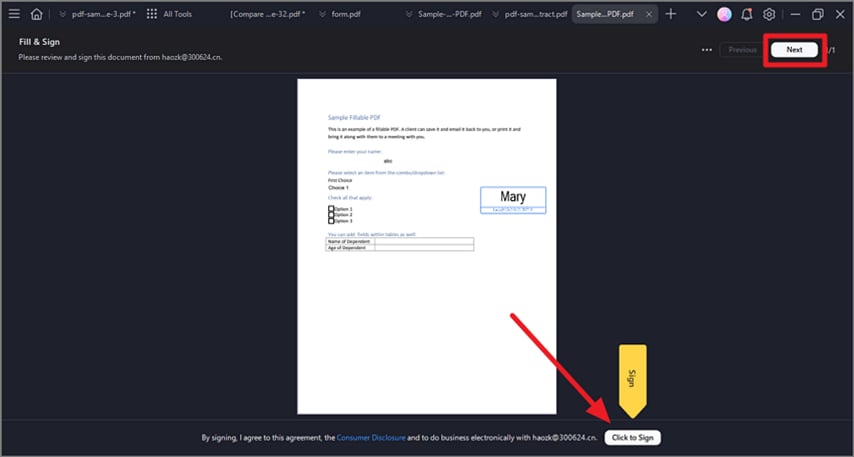Click the Name of Dependent table field
This screenshot has width=854, height=457.
pyautogui.click(x=424, y=241)
